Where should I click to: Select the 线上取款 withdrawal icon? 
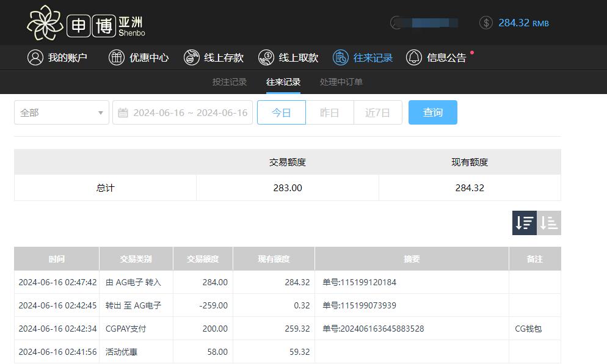click(x=266, y=57)
